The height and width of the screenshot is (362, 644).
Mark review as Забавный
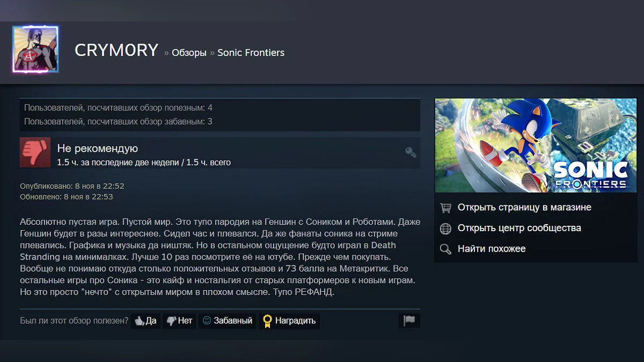point(228,321)
